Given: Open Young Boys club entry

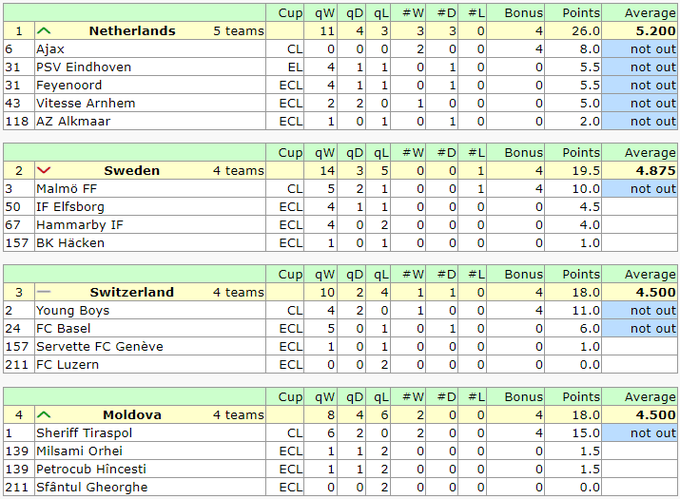Looking at the screenshot, I should (73, 311).
